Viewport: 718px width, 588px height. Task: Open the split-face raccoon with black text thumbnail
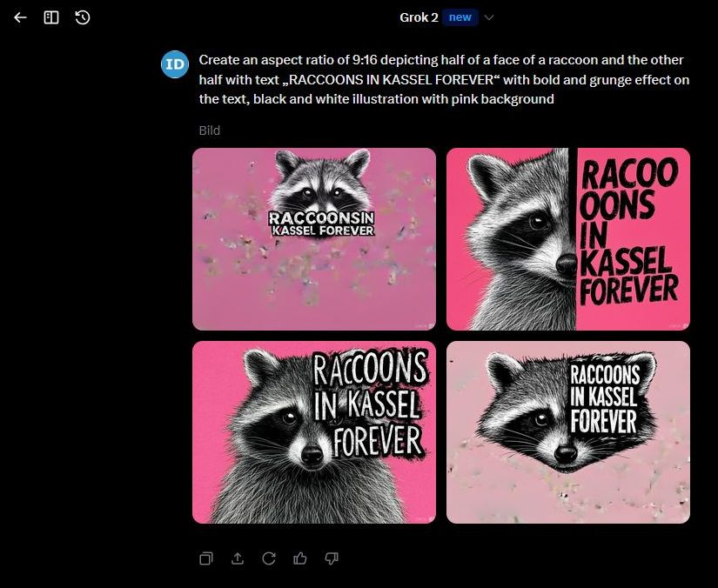[568, 239]
